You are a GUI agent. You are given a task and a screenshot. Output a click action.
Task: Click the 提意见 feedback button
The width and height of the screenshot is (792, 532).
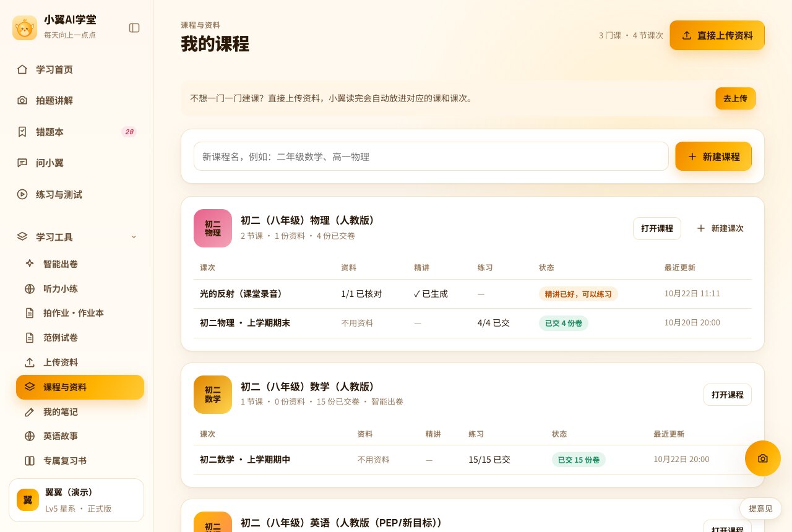coord(760,508)
